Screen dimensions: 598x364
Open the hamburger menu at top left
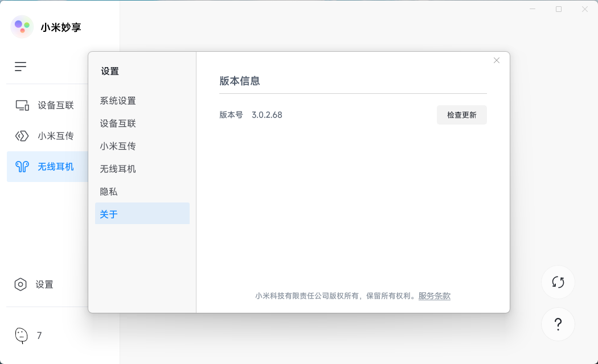(20, 67)
